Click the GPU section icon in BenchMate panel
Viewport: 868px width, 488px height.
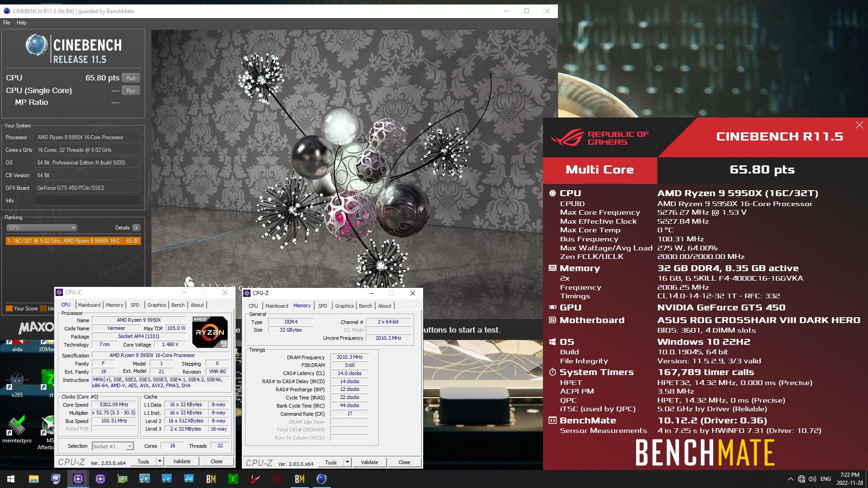(x=552, y=307)
